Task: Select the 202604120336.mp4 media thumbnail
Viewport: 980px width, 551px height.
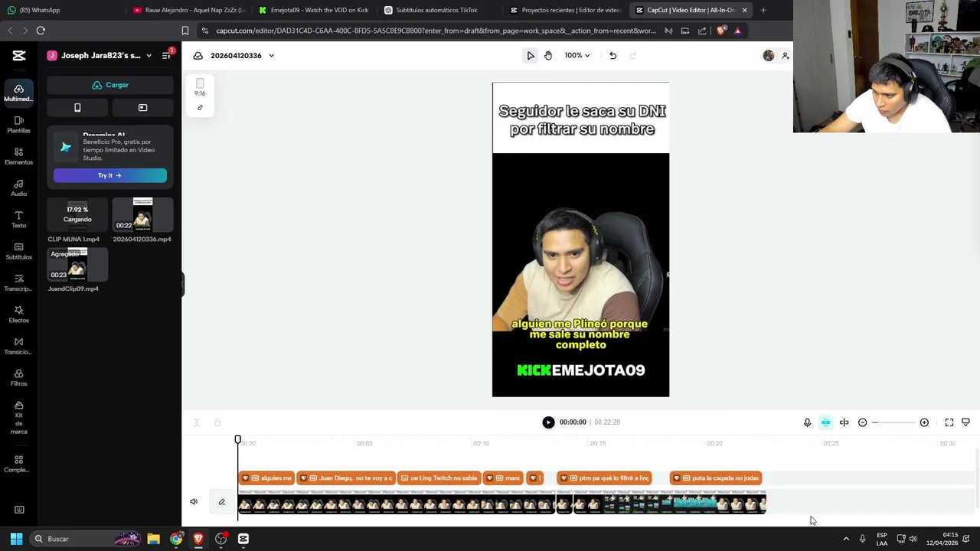Action: coord(142,215)
